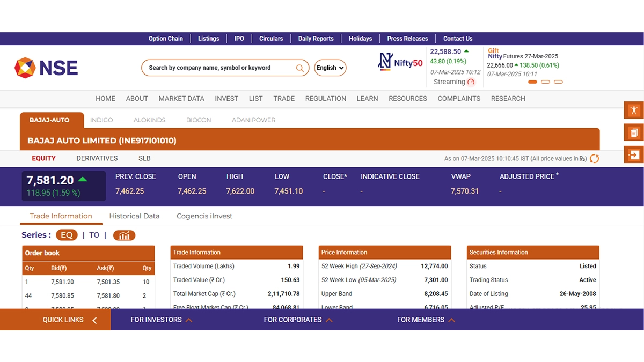The image size is (644, 362).
Task: Switch to the T0 series
Action: [x=94, y=235]
